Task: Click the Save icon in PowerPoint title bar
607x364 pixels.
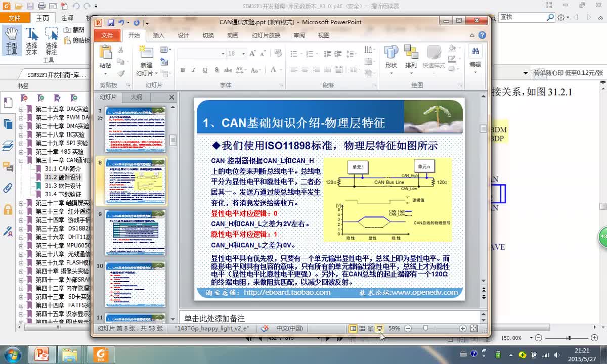Action: click(x=110, y=22)
